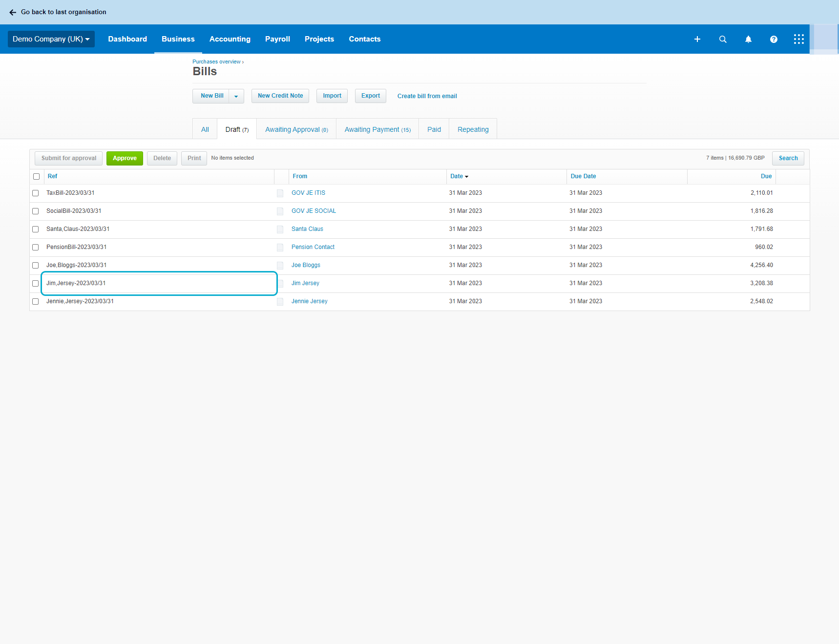Open Demo Company (UK) organisation dropdown
This screenshot has height=644, width=839.
click(x=51, y=39)
